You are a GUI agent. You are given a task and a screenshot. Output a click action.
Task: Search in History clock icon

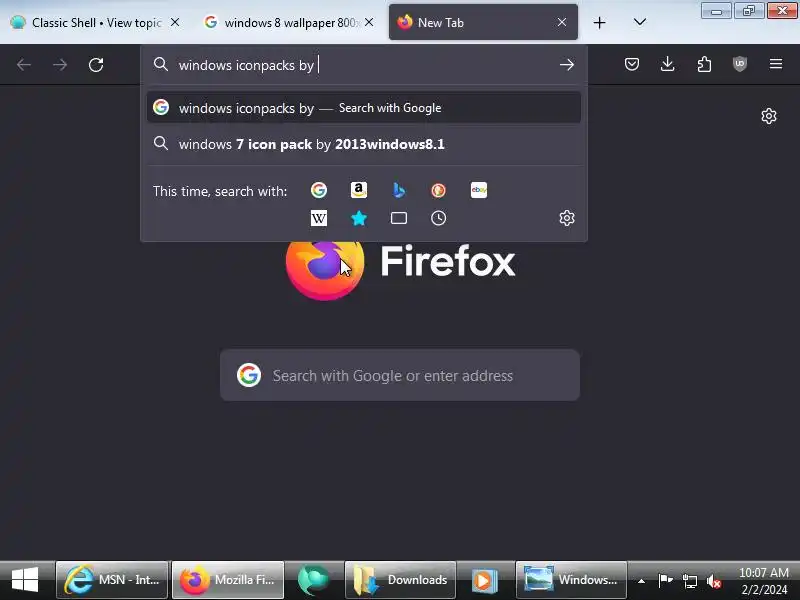pyautogui.click(x=438, y=218)
